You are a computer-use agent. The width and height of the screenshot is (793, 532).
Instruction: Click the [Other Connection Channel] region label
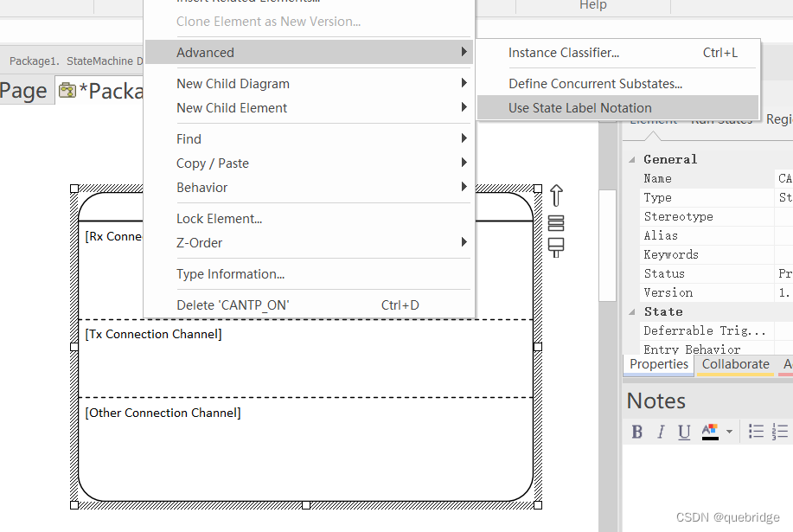[x=163, y=413]
